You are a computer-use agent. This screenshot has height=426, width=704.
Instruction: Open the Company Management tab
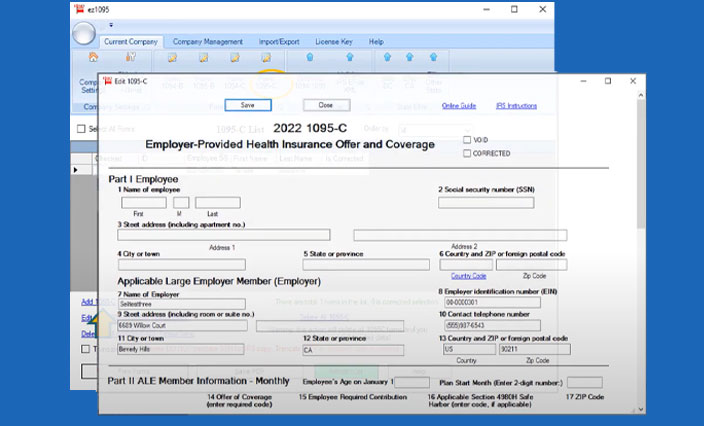(207, 42)
